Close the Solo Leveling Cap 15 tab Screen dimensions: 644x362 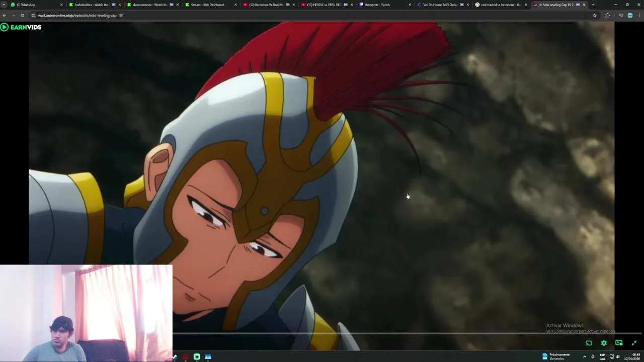tap(584, 5)
